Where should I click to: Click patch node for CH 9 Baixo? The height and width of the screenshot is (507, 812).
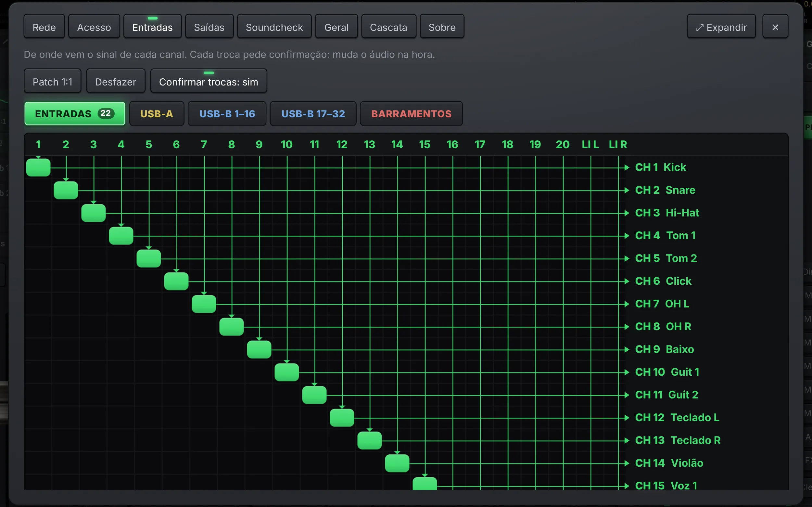[259, 349]
